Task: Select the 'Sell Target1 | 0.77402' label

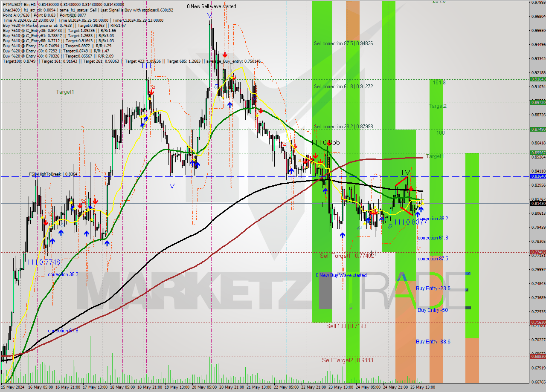Action: pyautogui.click(x=347, y=256)
